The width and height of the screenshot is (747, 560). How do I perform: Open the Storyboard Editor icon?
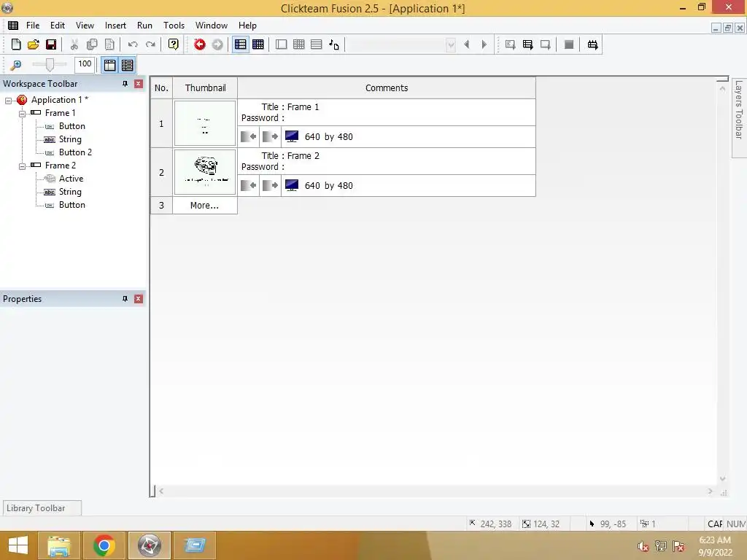241,44
